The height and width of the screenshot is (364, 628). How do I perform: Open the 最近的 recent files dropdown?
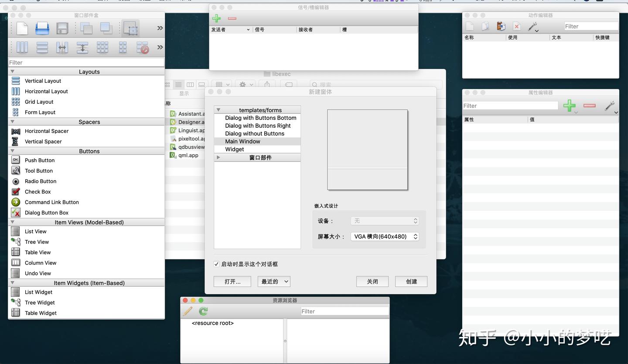click(273, 281)
